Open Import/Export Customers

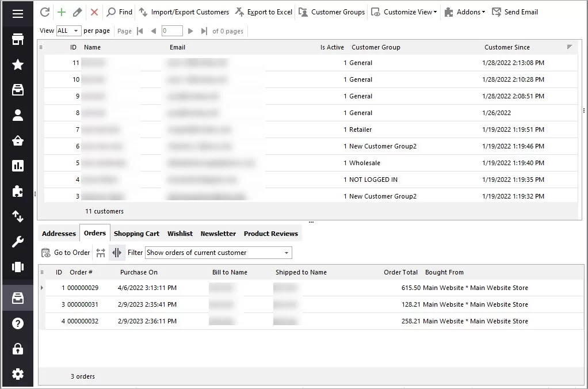(184, 12)
